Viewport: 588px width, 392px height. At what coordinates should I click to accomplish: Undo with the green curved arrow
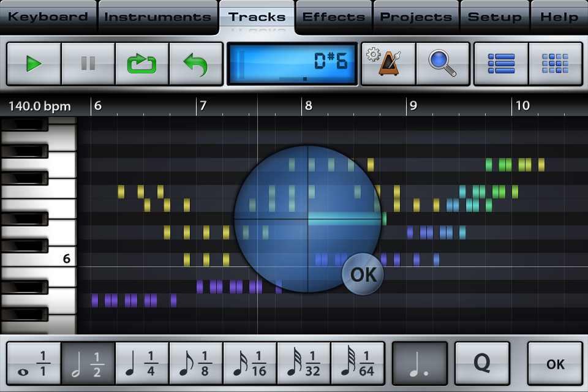(x=196, y=64)
